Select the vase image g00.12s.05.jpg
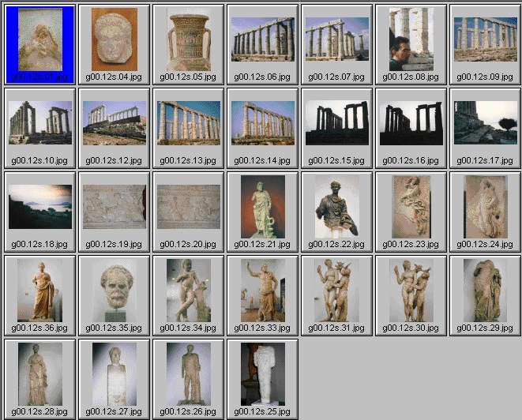Screen dimensions: 522x420 pos(188,39)
